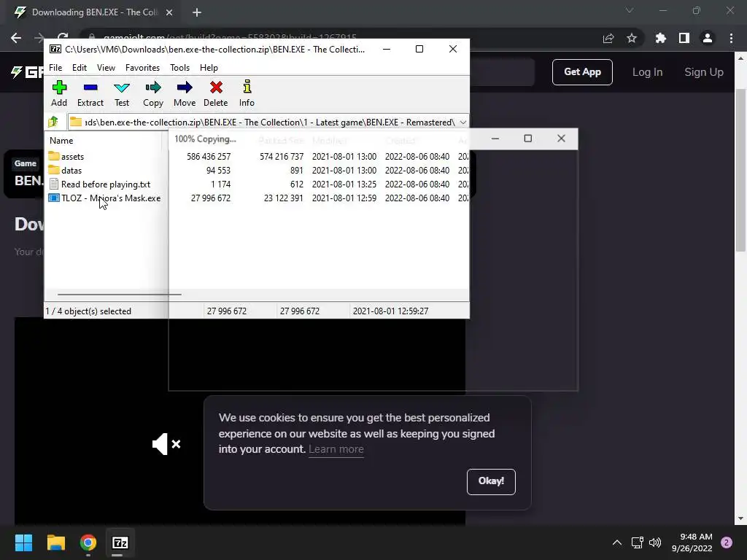This screenshot has width=747, height=560.
Task: Open the notifications badge in tray
Action: click(727, 542)
